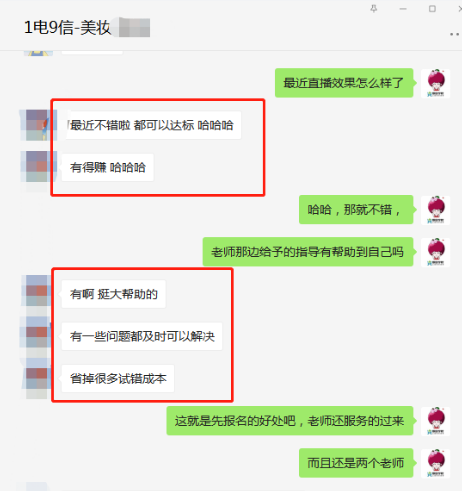Viewport: 462px width, 491px height.
Task: Select the green bubble 而且还是两个老师
Action: click(356, 463)
